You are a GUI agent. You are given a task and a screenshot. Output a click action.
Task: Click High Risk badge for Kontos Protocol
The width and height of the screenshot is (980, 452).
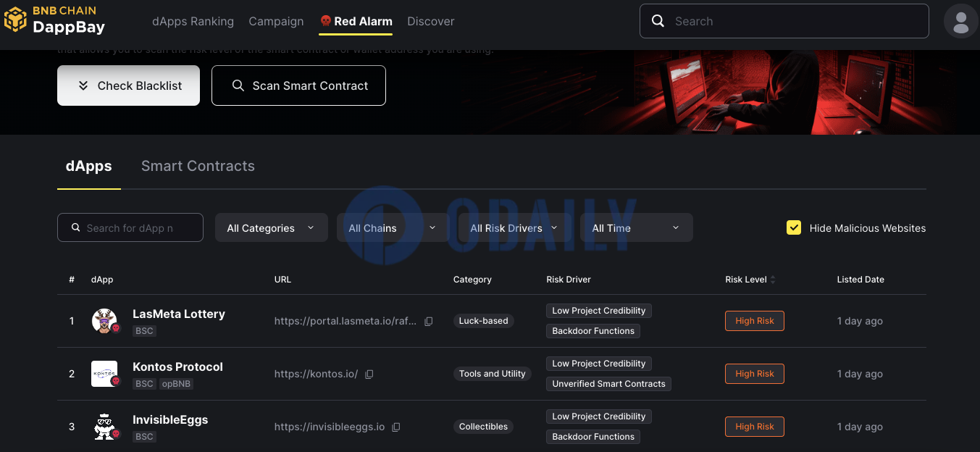[755, 374]
